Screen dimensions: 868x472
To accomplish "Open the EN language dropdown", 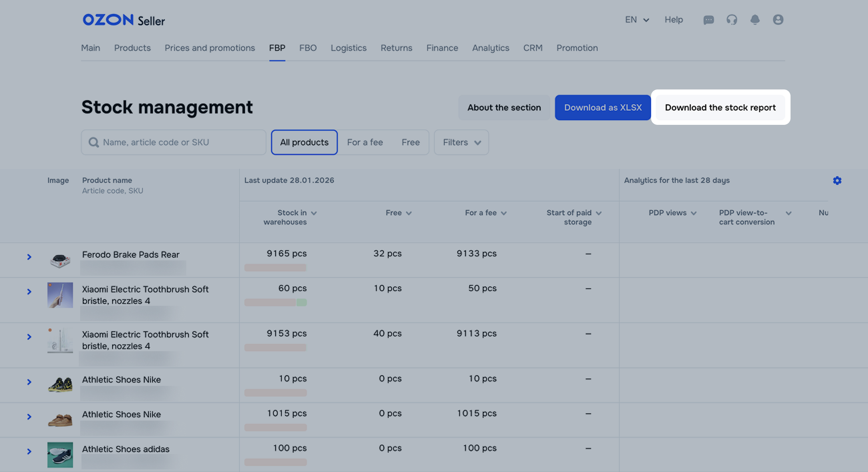I will click(x=637, y=20).
